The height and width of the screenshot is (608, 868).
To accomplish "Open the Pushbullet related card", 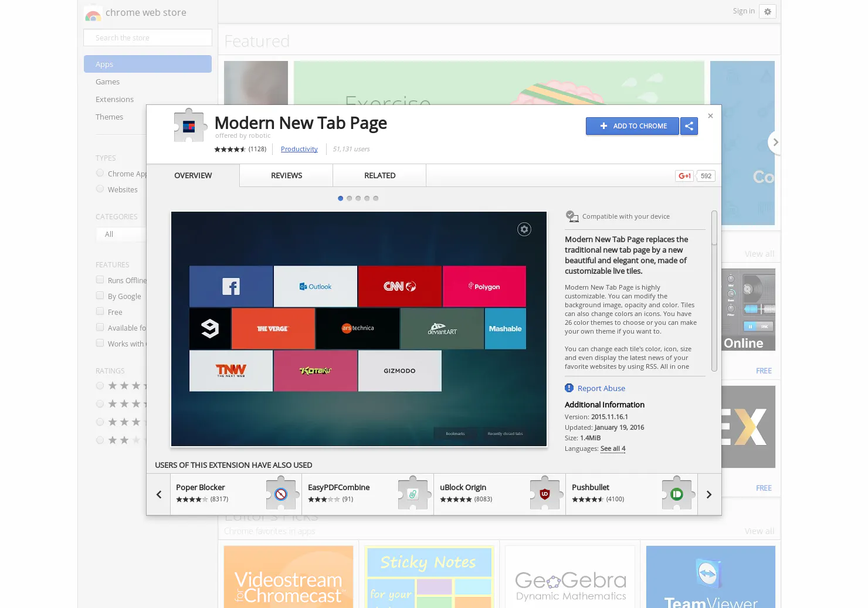I will click(x=632, y=494).
